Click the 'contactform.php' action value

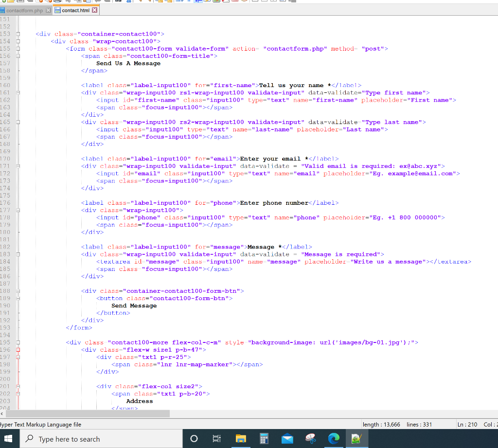coord(295,49)
